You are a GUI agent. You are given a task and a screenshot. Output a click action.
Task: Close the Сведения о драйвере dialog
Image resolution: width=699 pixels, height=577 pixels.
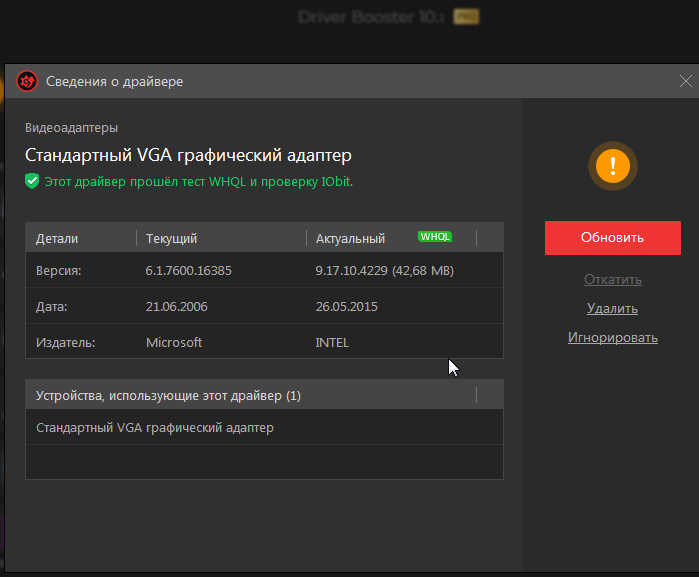tap(686, 81)
